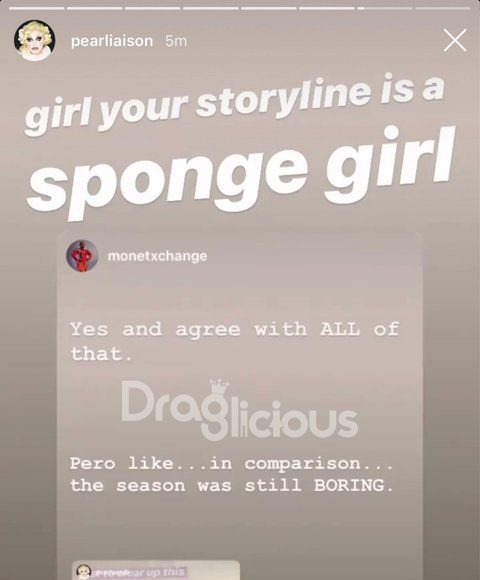Screen dimensions: 480x580
Task: Tap the 'Yes and agree with ALL' text
Action: pos(215,329)
